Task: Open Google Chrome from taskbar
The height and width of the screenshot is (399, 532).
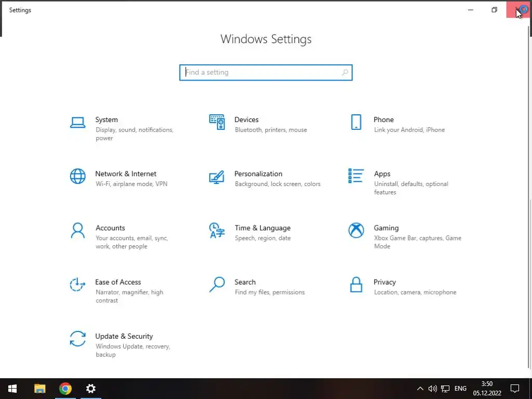Action: [x=65, y=389]
